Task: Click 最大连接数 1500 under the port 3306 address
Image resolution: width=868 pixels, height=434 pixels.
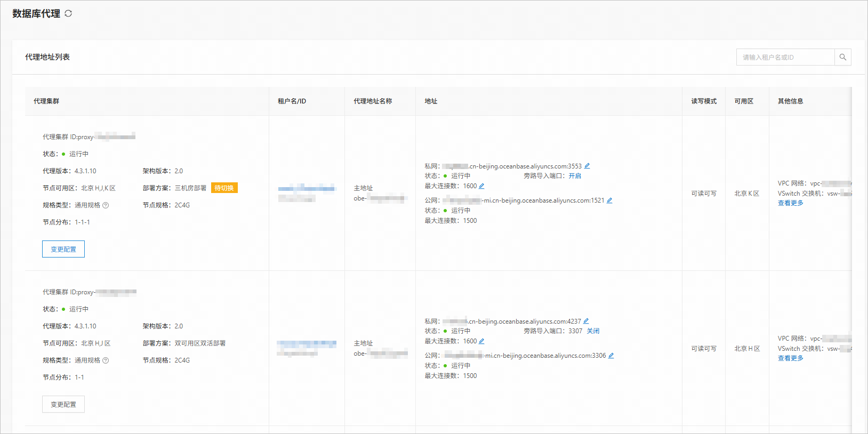Action: (451, 376)
